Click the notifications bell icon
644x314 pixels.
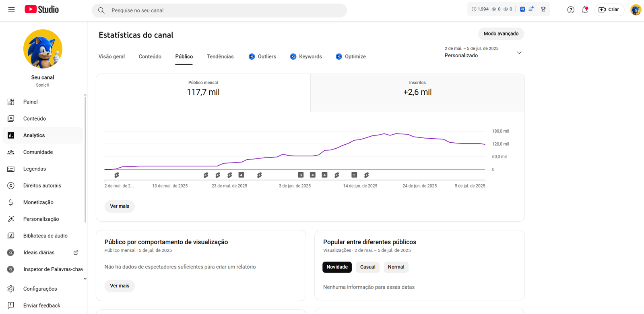(584, 10)
